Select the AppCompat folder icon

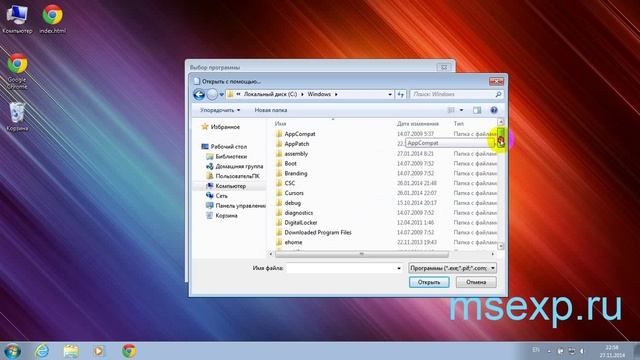point(279,134)
